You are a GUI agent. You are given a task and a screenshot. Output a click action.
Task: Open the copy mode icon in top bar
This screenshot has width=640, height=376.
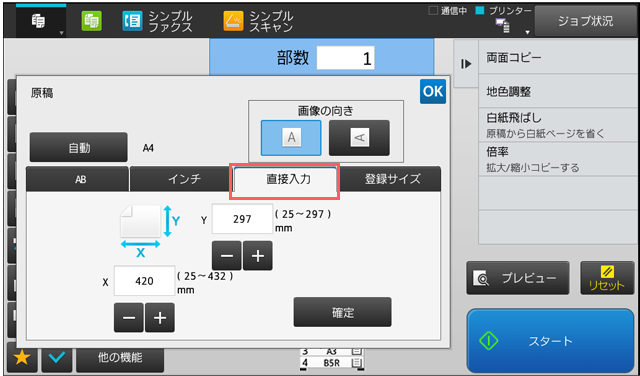40,21
